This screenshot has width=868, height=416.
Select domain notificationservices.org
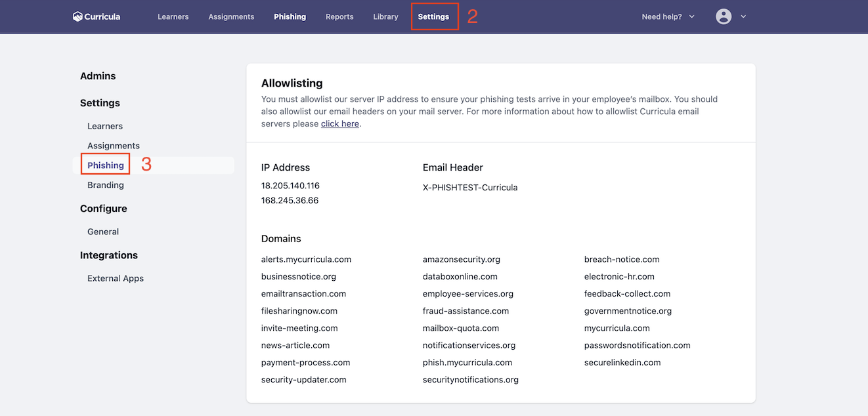point(469,344)
